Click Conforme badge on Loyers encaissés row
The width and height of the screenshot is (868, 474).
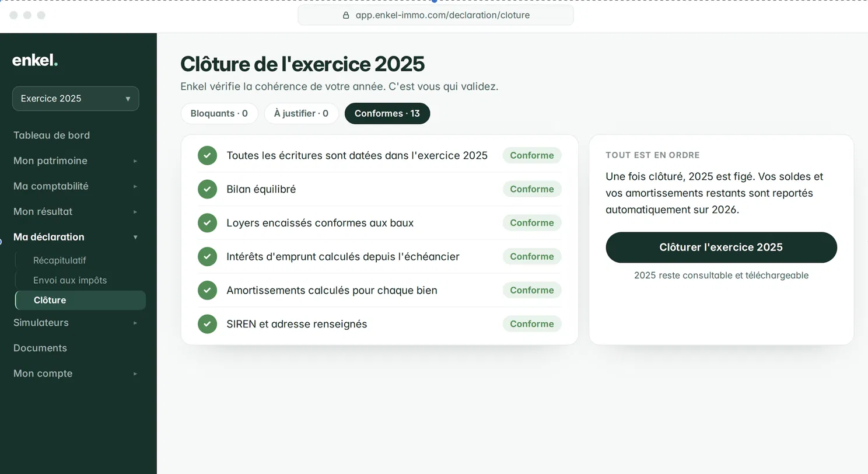coord(532,223)
